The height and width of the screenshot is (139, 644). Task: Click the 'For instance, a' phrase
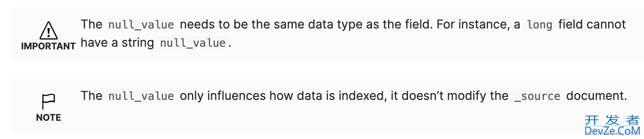tap(478, 24)
